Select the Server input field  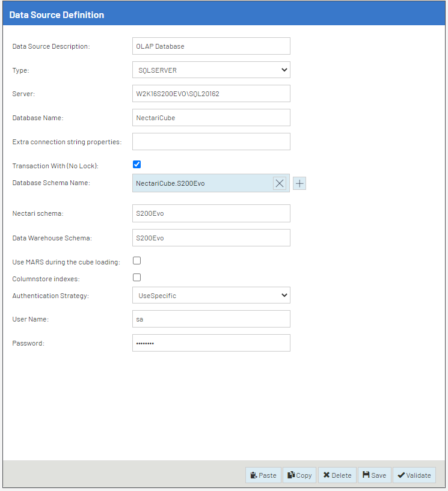pos(211,94)
